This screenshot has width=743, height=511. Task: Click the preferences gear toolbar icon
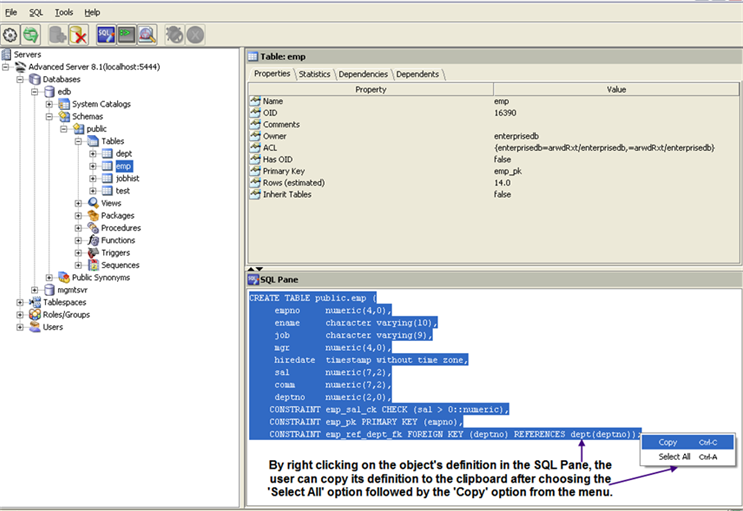click(11, 34)
